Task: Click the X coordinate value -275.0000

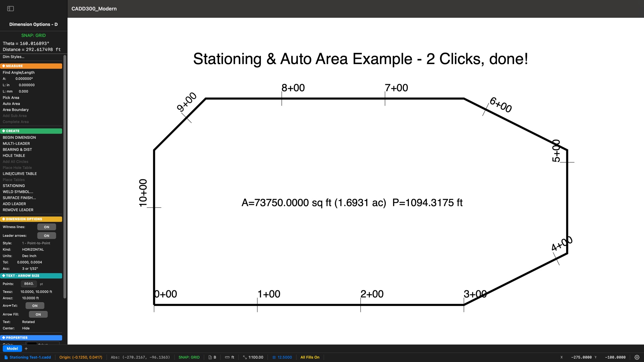Action: tap(581, 357)
